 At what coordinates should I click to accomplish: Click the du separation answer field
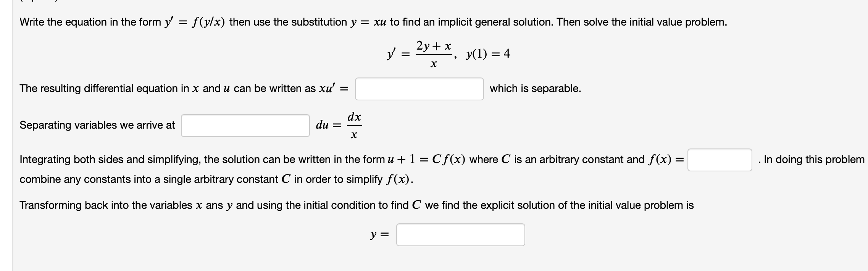(245, 125)
